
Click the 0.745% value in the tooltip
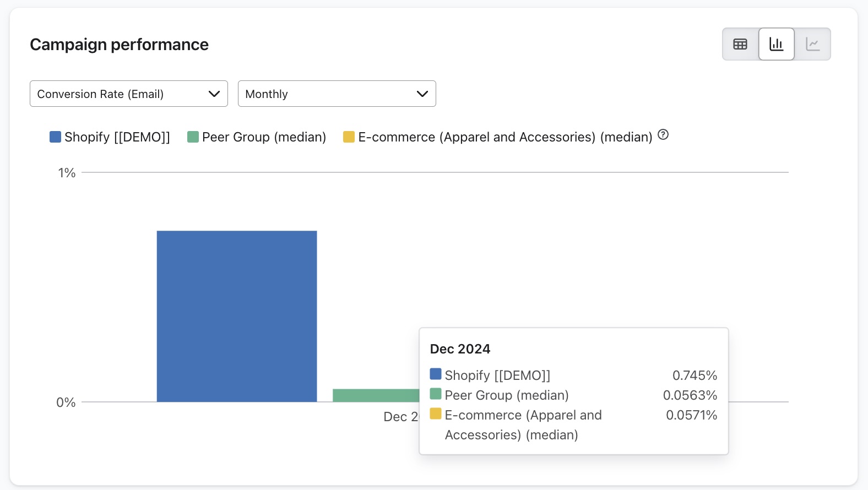click(695, 375)
